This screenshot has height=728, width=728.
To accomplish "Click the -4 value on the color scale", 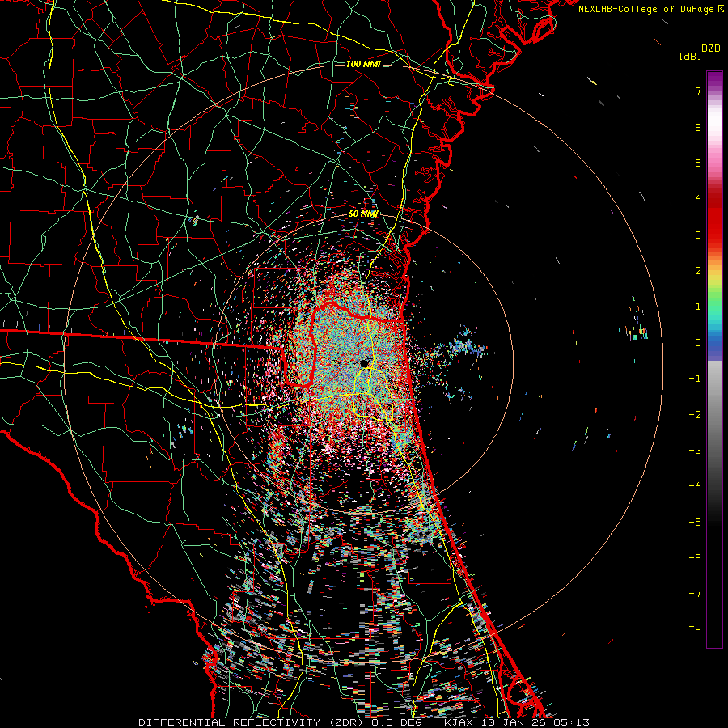I will [x=695, y=485].
